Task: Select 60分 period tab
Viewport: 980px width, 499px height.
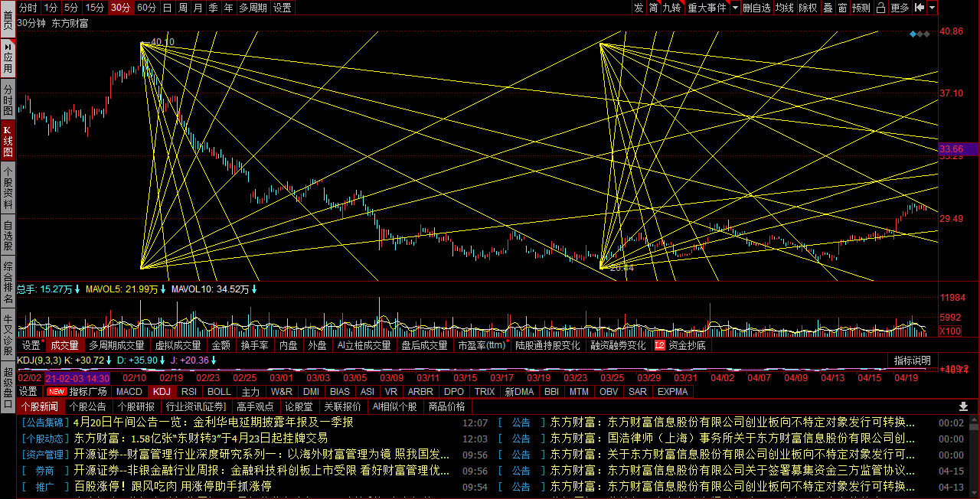Action: tap(146, 8)
